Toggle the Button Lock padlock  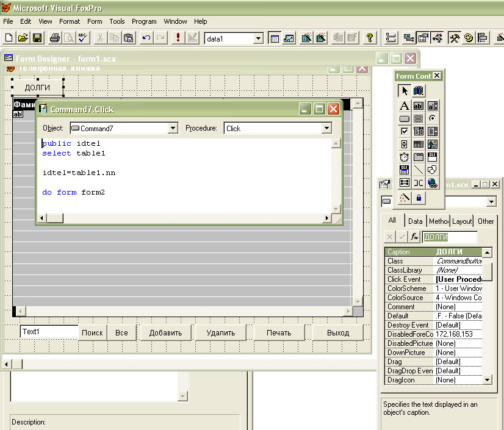(419, 198)
